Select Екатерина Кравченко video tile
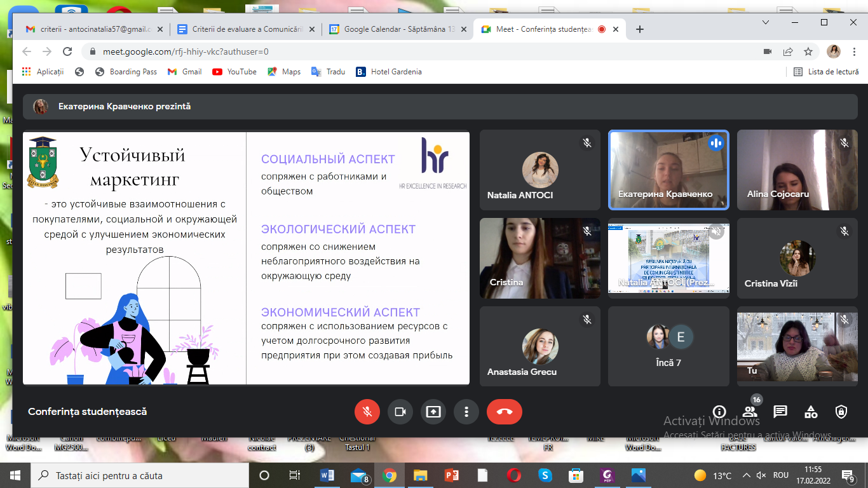 pyautogui.click(x=668, y=170)
